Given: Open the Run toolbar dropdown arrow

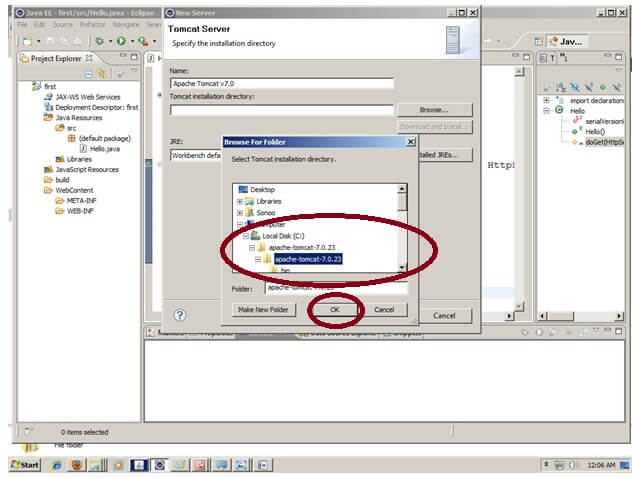Looking at the screenshot, I should point(132,41).
